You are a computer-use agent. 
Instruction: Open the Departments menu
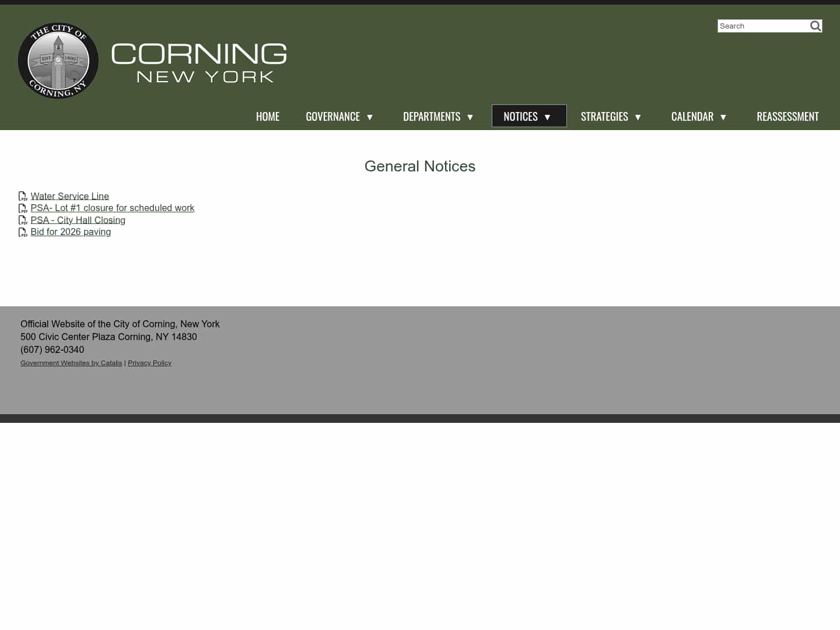click(x=432, y=116)
